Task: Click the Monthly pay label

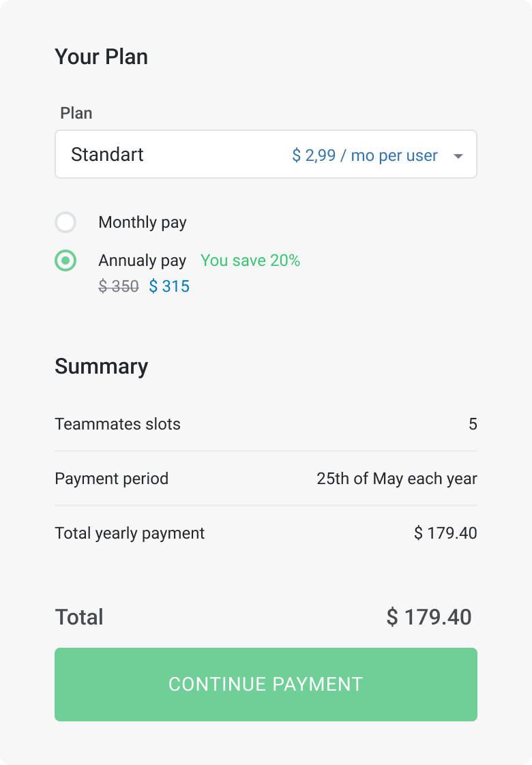Action: (x=143, y=222)
